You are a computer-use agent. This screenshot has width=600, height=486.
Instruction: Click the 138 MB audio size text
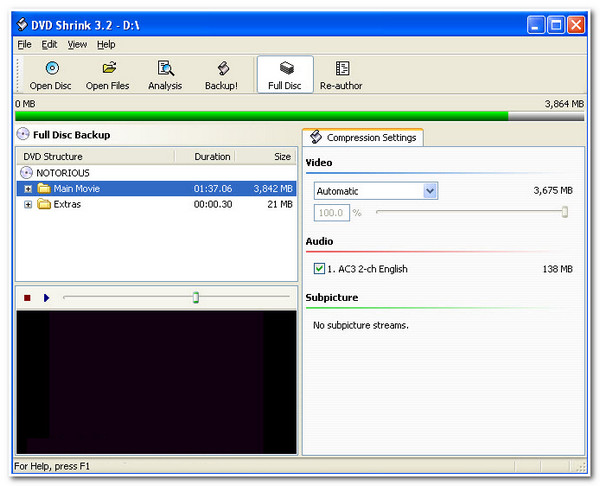click(x=558, y=269)
